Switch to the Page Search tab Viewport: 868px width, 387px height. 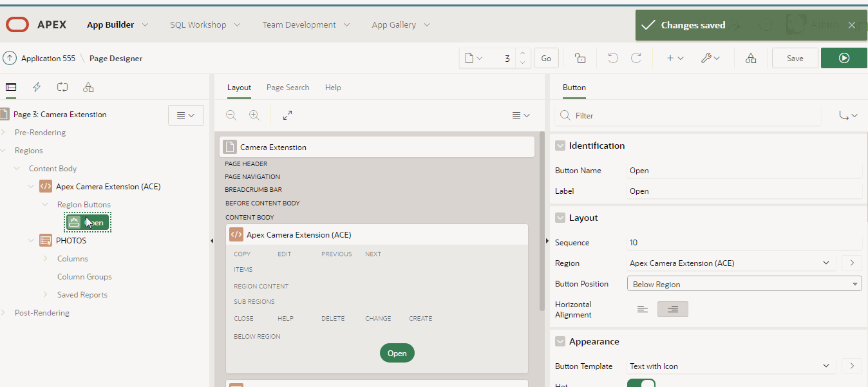point(288,87)
